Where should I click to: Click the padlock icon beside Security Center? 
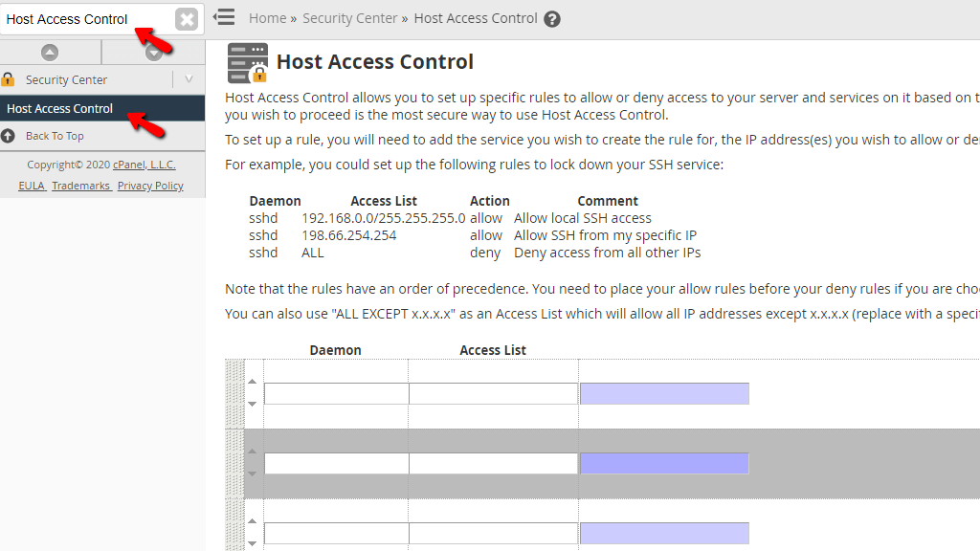[10, 79]
